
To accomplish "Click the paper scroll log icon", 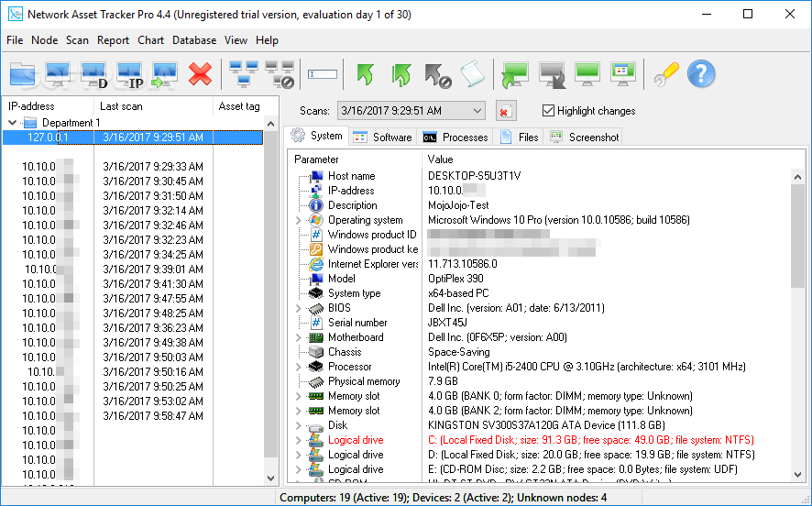I will [x=472, y=74].
